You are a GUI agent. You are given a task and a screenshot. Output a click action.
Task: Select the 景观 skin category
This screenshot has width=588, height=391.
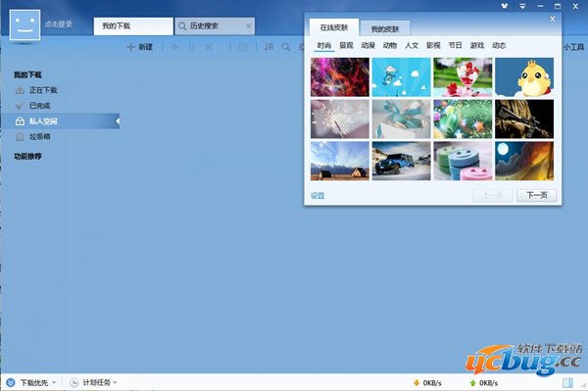(x=346, y=46)
